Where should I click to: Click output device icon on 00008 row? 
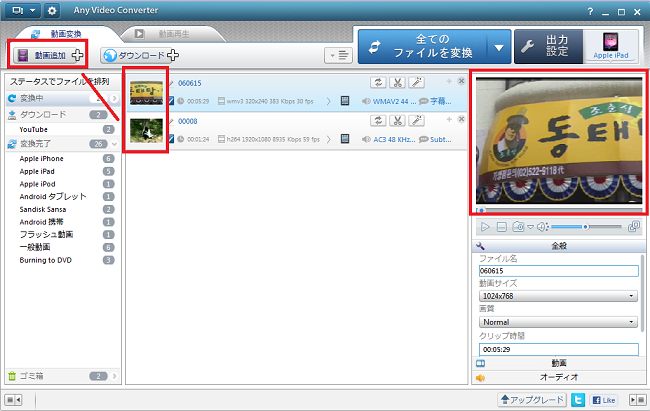pyautogui.click(x=345, y=139)
